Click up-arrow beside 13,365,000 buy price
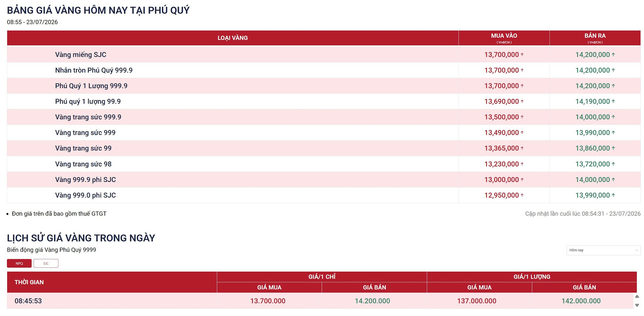The height and width of the screenshot is (316, 644). [x=522, y=148]
